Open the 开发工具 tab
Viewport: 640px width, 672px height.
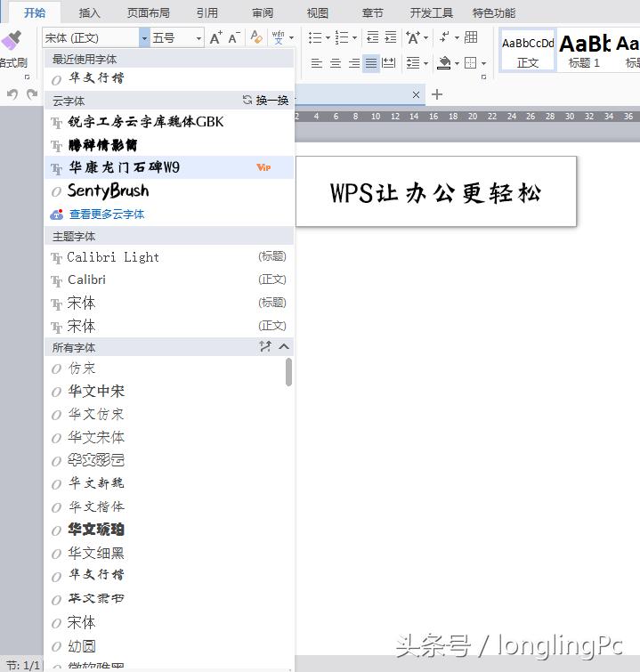pyautogui.click(x=431, y=13)
